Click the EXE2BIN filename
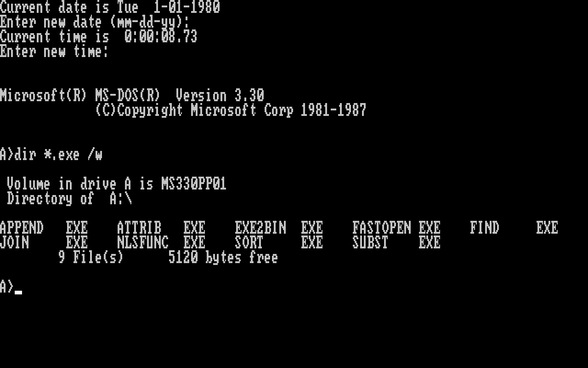Screen dimensions: 588x368 [x=261, y=228]
